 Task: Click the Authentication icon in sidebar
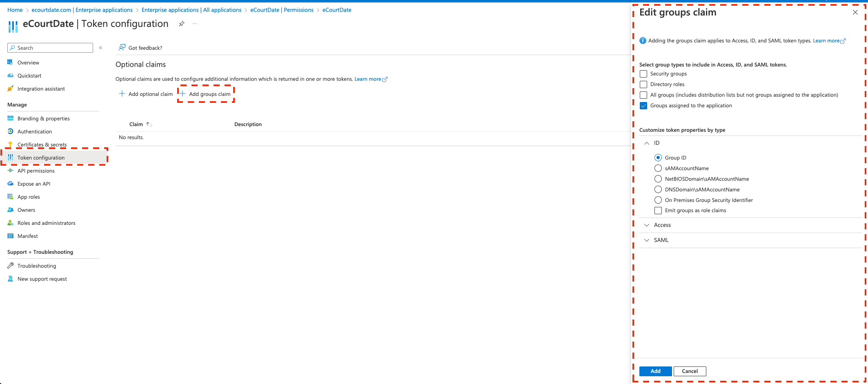coord(10,131)
